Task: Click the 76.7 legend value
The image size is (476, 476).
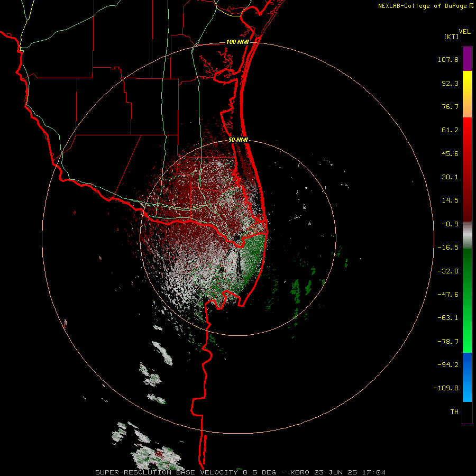Action: tap(450, 106)
